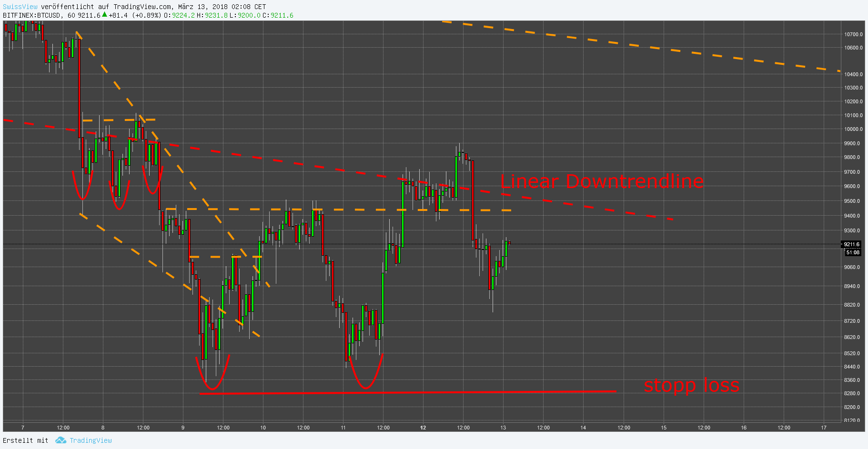Select the stopp loss annotation label
This screenshot has height=449, width=868.
tap(691, 385)
